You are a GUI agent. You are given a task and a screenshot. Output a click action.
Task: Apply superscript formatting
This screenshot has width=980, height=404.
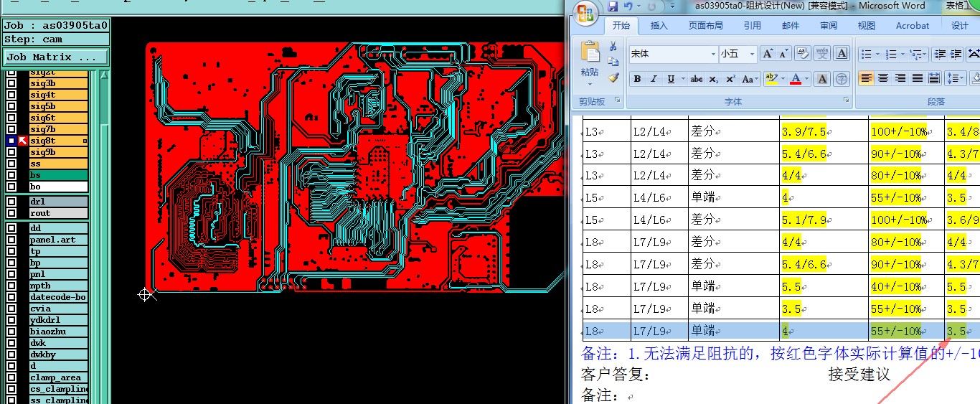click(x=730, y=79)
